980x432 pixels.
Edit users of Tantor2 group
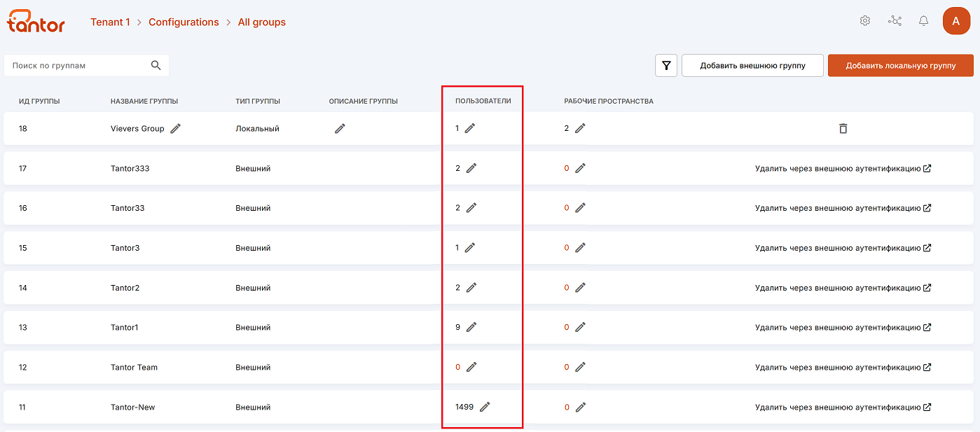point(471,288)
